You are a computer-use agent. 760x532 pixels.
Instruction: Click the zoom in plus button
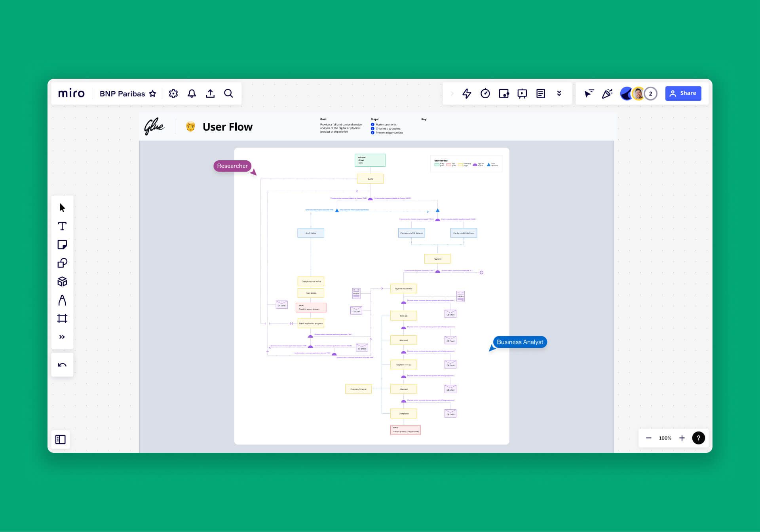click(x=682, y=438)
